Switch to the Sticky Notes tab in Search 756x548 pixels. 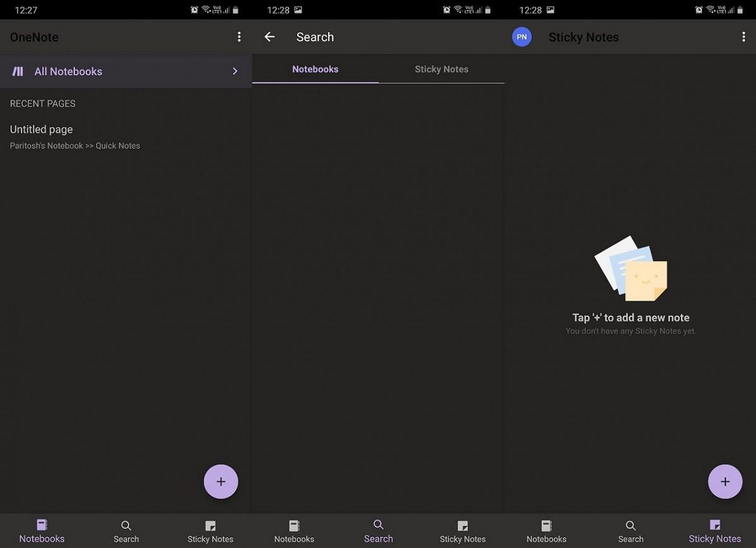(442, 69)
